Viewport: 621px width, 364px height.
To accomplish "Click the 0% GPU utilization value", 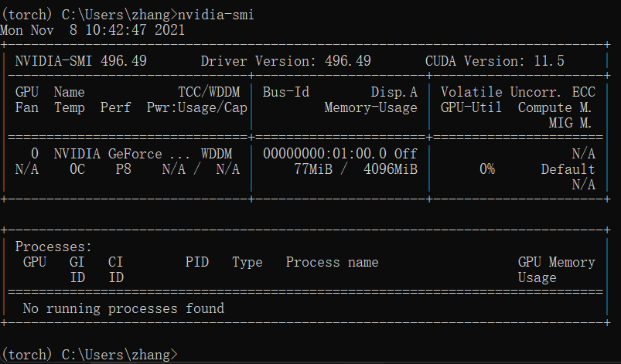I will coord(487,169).
